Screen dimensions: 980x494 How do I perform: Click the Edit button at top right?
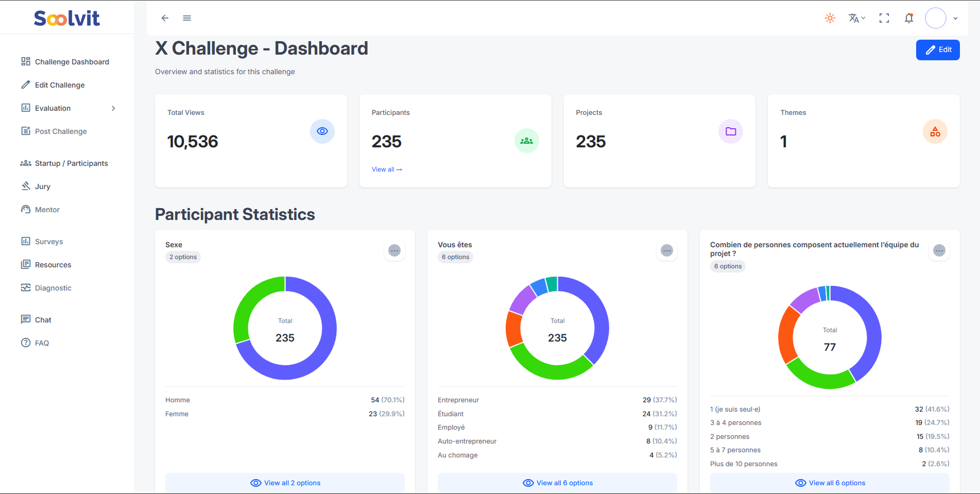click(937, 49)
